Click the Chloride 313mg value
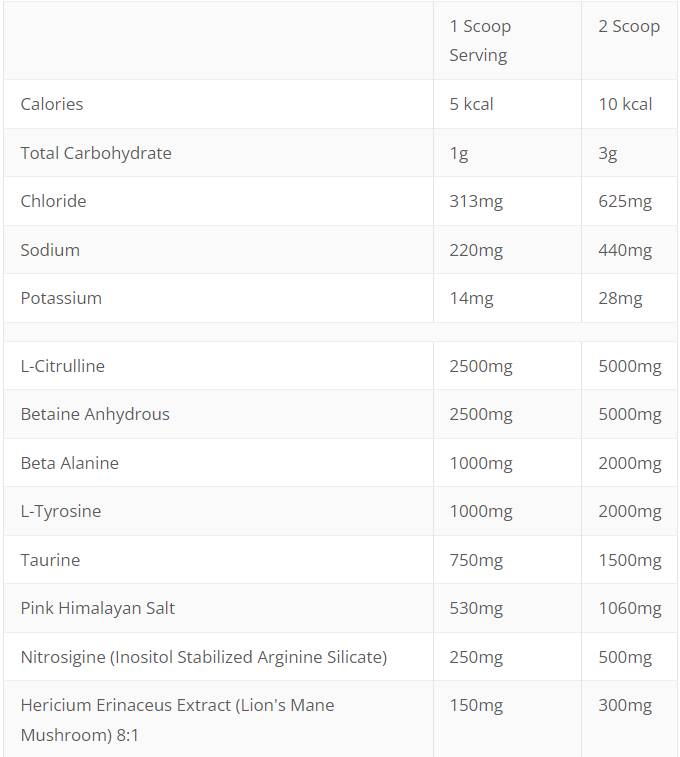Image resolution: width=680 pixels, height=757 pixels. pyautogui.click(x=476, y=201)
